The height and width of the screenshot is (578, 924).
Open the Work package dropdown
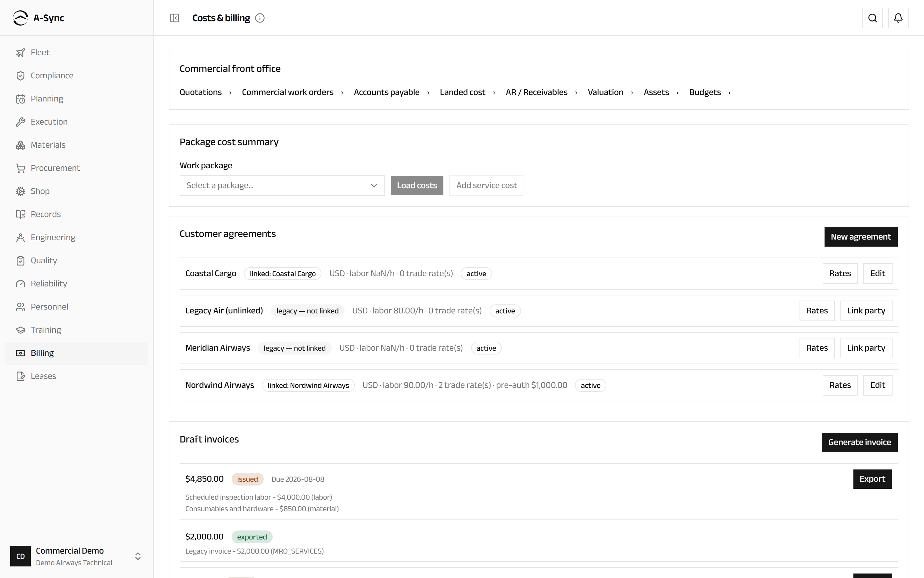[x=282, y=185]
